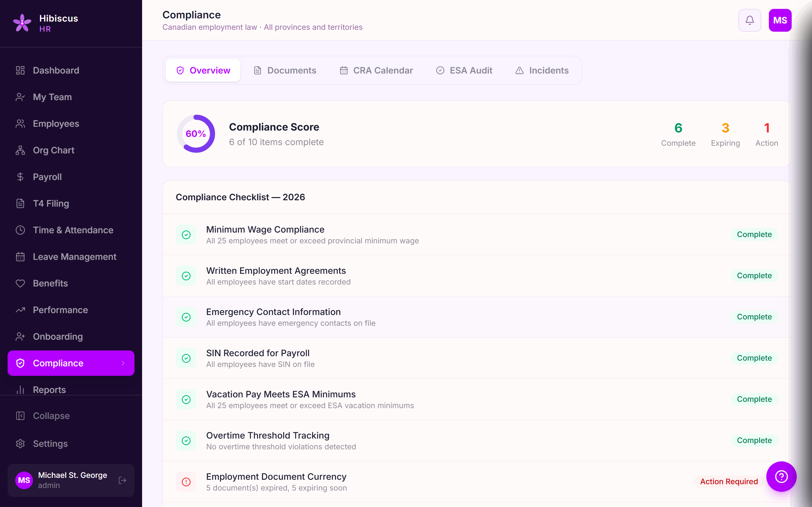Click the logout icon beside Michael St. George

[122, 480]
